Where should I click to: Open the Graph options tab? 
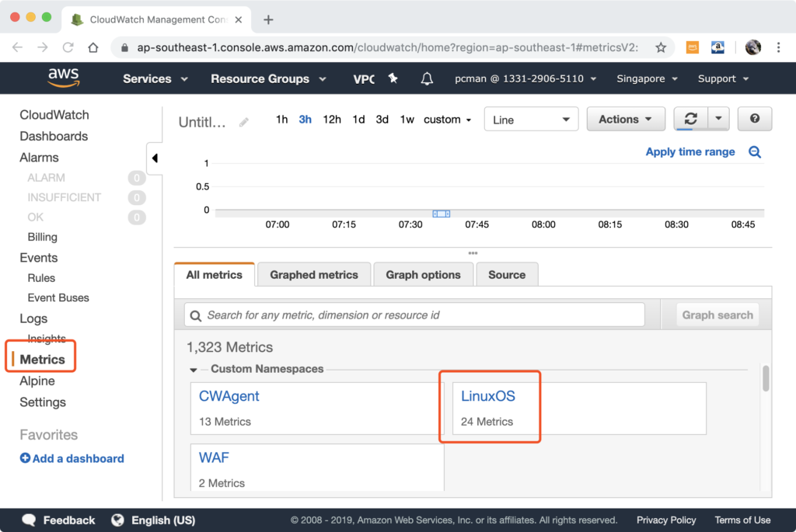click(x=424, y=275)
